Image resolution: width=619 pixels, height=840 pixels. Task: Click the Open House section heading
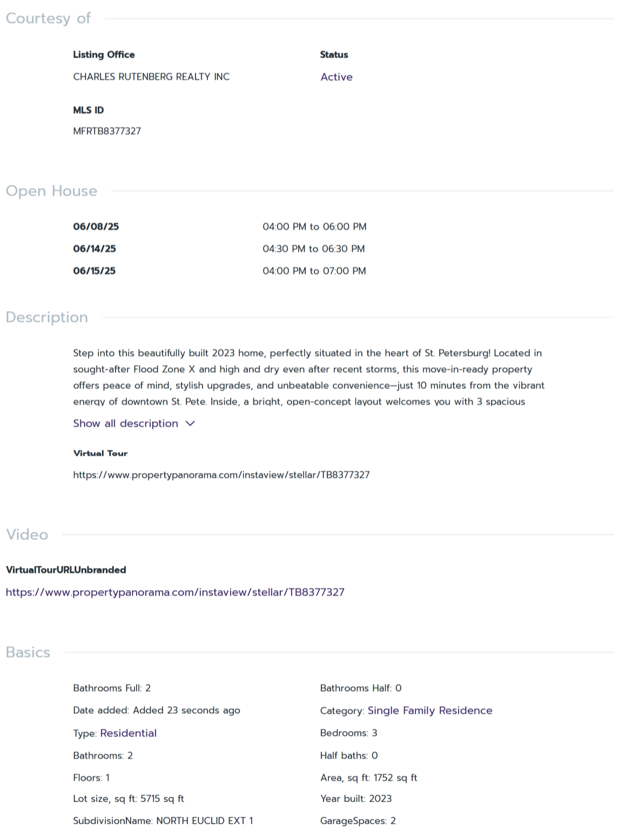(x=51, y=191)
